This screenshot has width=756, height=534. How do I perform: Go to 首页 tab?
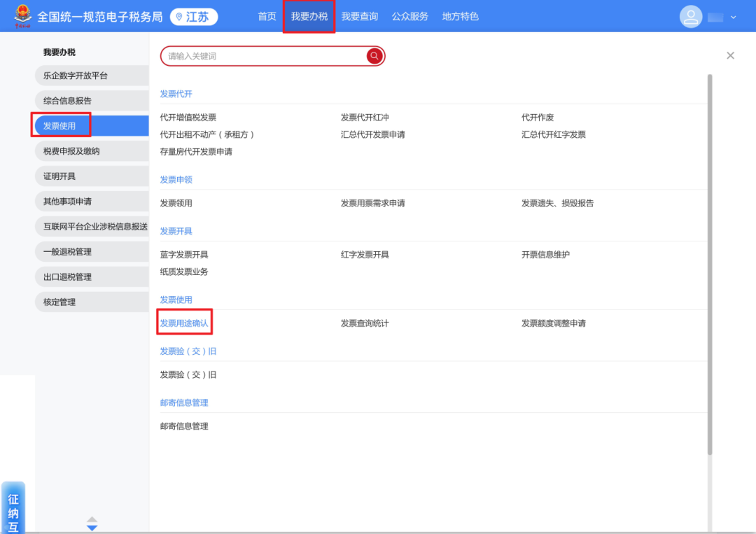pos(267,16)
